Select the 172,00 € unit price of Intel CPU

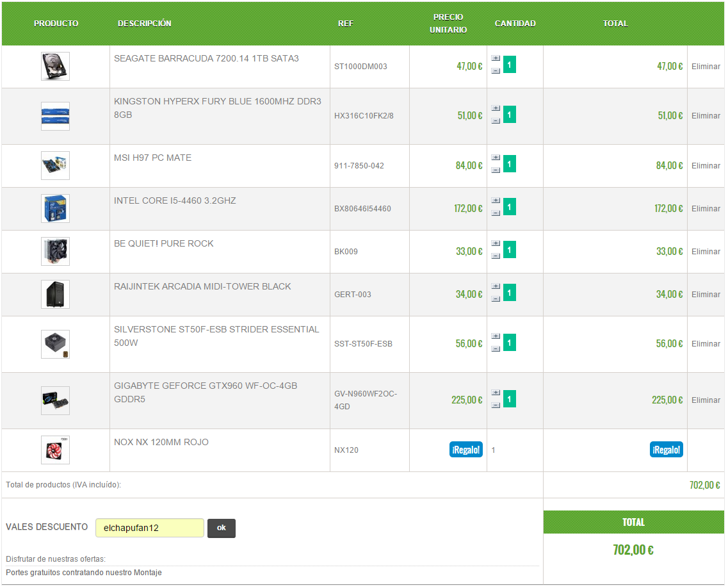(468, 209)
